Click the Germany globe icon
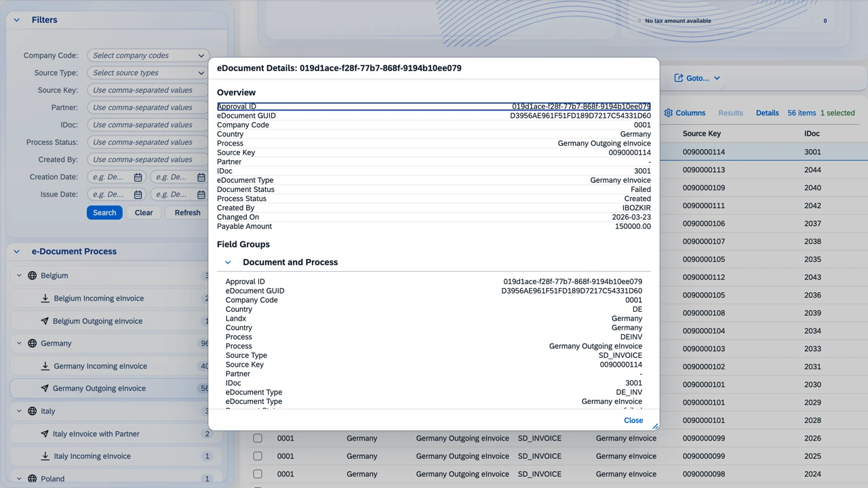 click(x=32, y=344)
